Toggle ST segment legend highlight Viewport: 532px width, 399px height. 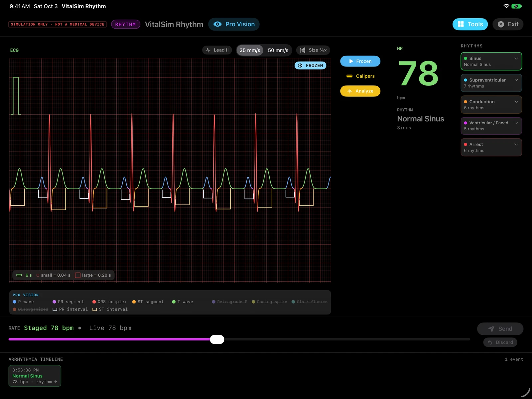tap(148, 302)
